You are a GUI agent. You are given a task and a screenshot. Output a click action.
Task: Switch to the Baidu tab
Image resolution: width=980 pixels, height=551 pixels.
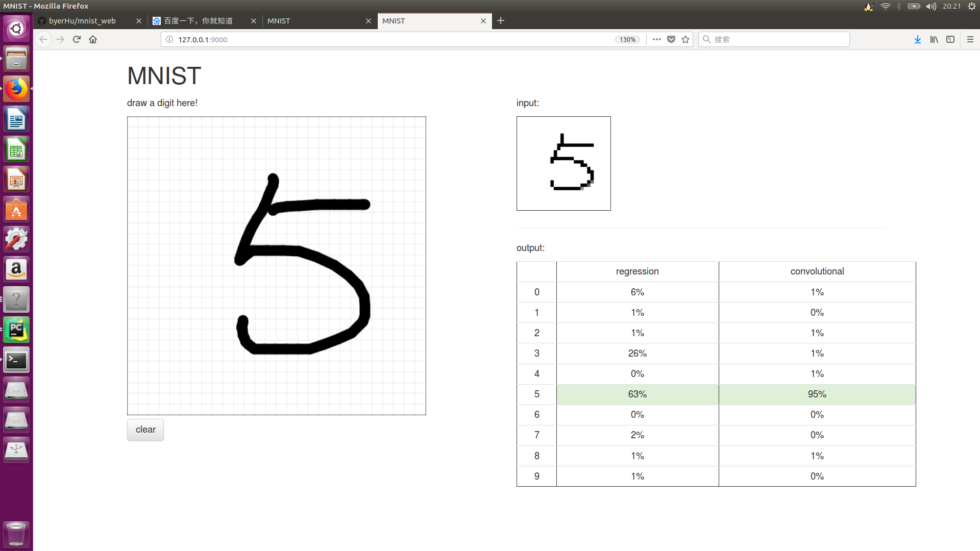point(198,21)
